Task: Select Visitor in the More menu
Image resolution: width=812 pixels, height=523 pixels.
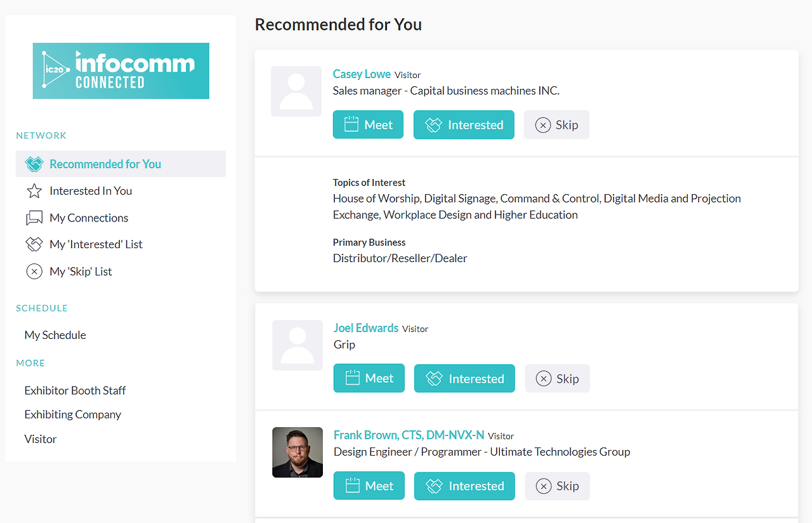Action: click(x=41, y=439)
